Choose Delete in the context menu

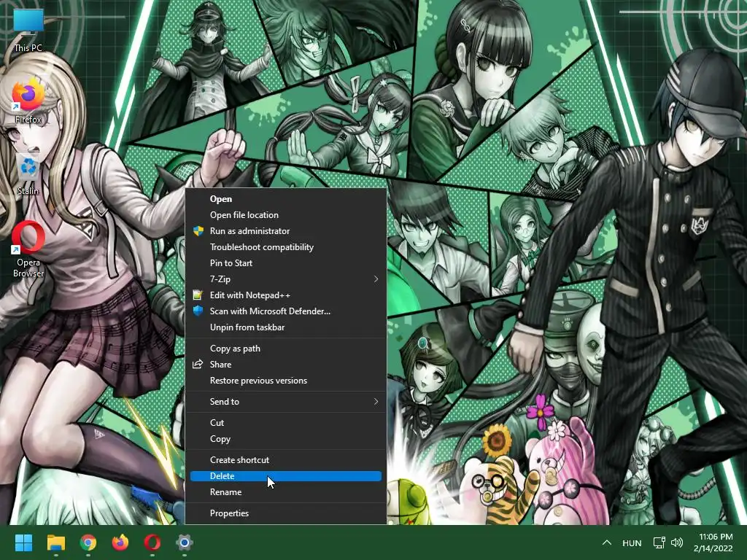pos(286,476)
